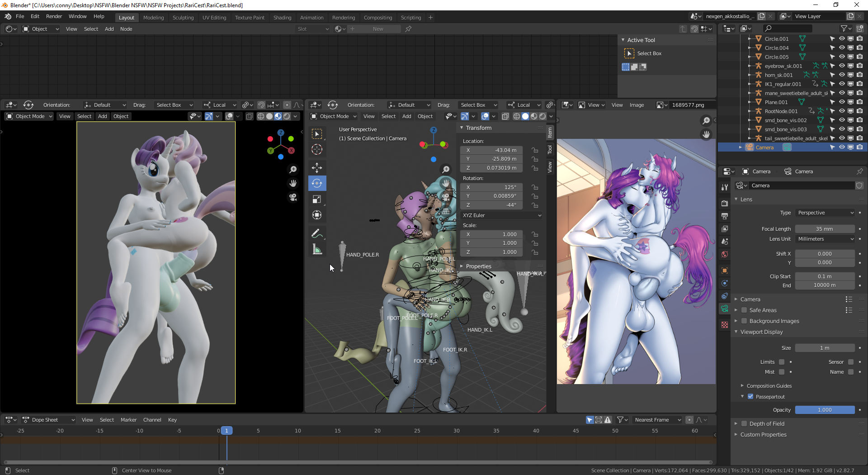Enable Safe Areas checkbox

click(744, 310)
